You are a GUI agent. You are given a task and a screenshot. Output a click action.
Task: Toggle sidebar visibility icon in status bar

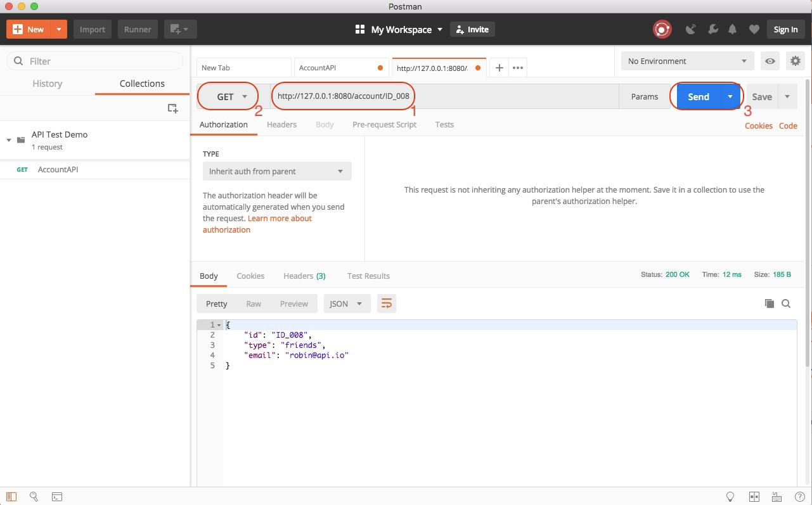click(11, 497)
